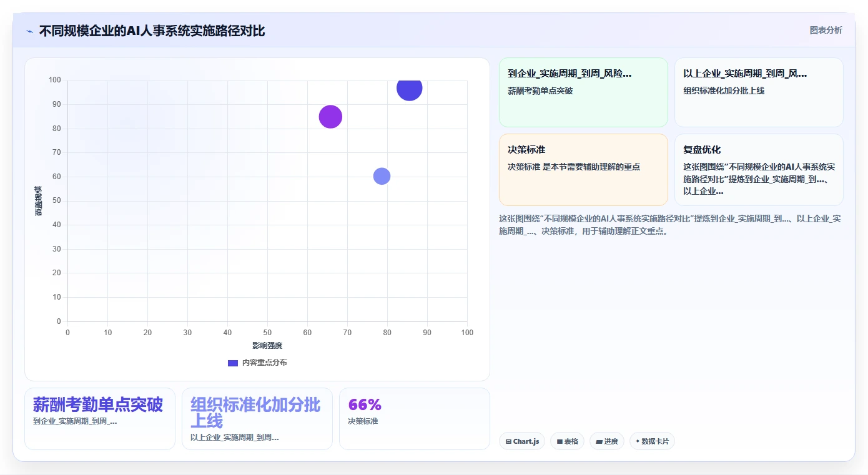Click the 覆盖规模 y-axis label
The width and height of the screenshot is (868, 475).
(x=39, y=201)
